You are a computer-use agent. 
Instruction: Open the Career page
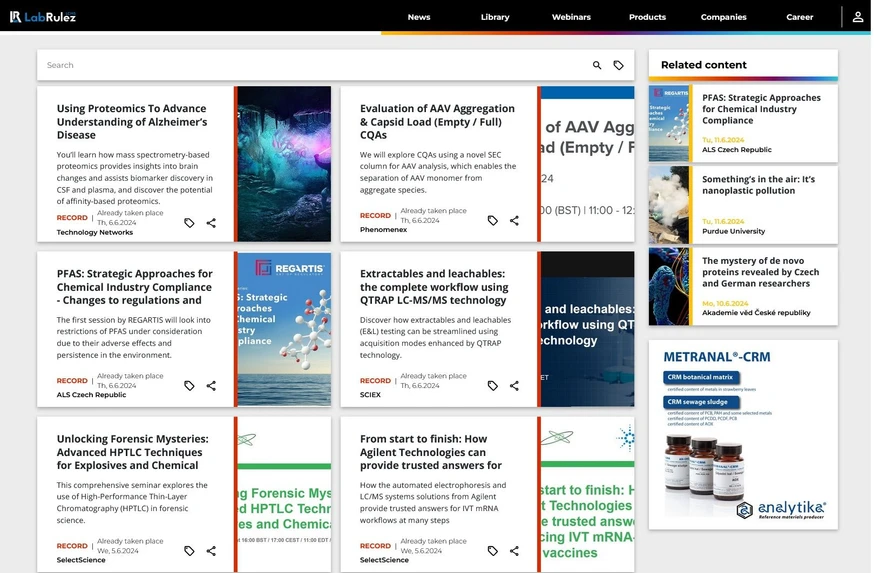800,17
